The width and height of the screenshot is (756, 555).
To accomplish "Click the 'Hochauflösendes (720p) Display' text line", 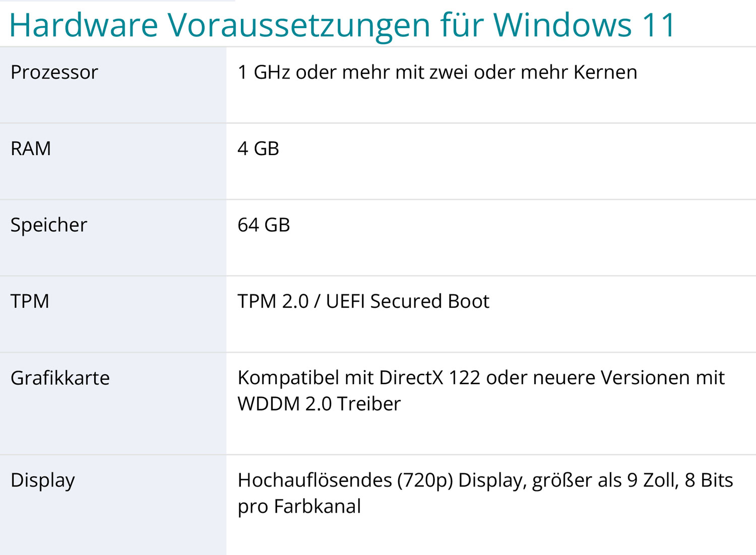I will pyautogui.click(x=485, y=480).
